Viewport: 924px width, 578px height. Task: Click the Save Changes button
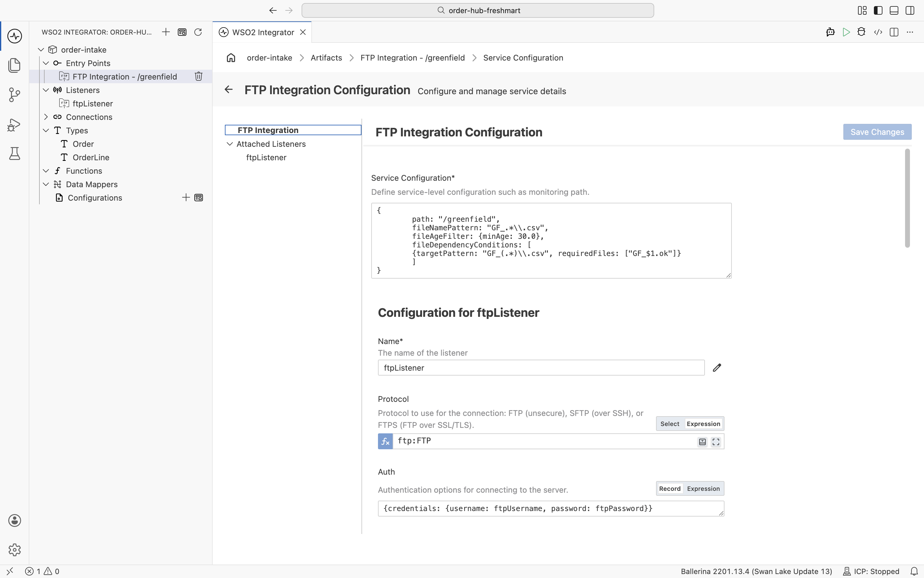pyautogui.click(x=877, y=132)
